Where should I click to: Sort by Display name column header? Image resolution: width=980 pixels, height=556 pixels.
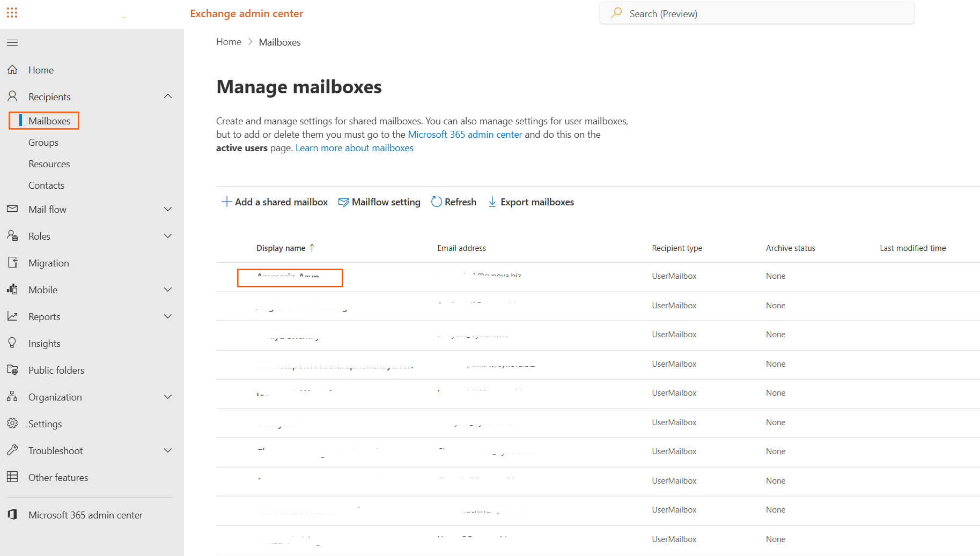(x=281, y=248)
